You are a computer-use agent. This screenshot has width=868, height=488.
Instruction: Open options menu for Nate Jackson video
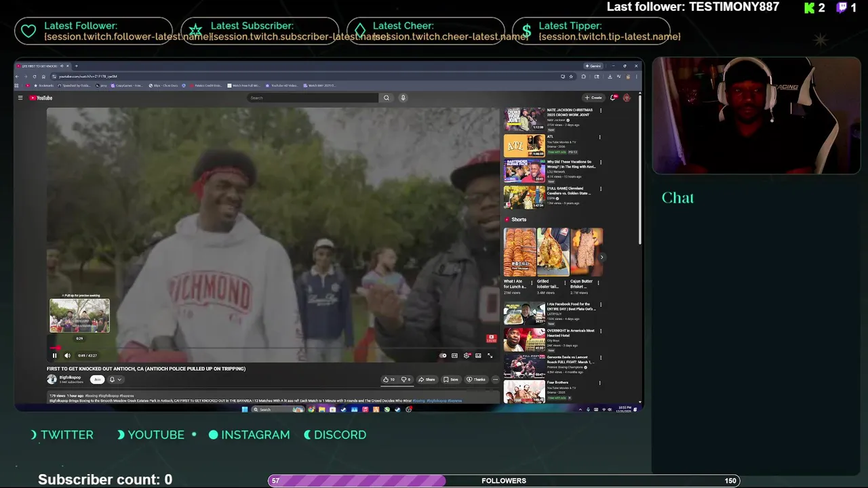point(600,110)
